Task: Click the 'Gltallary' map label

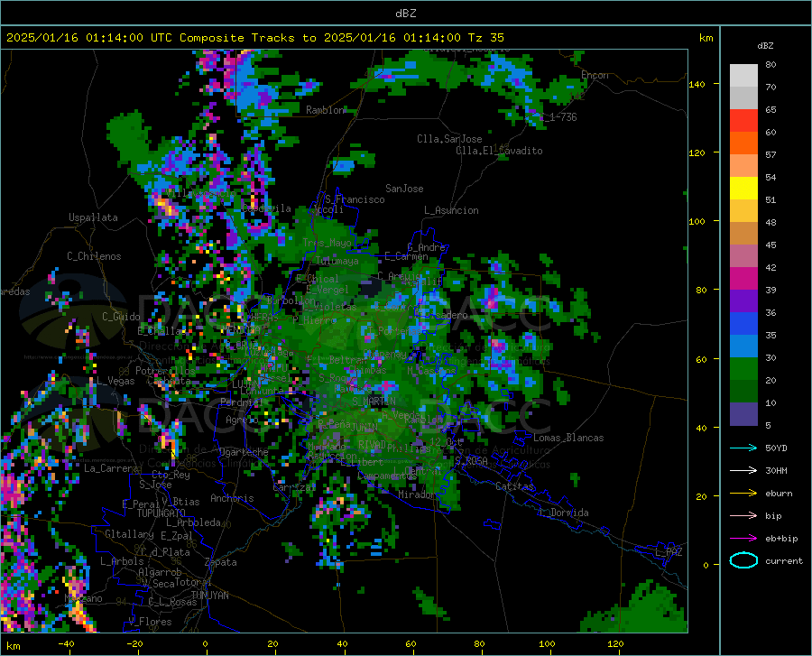Action: click(x=129, y=534)
